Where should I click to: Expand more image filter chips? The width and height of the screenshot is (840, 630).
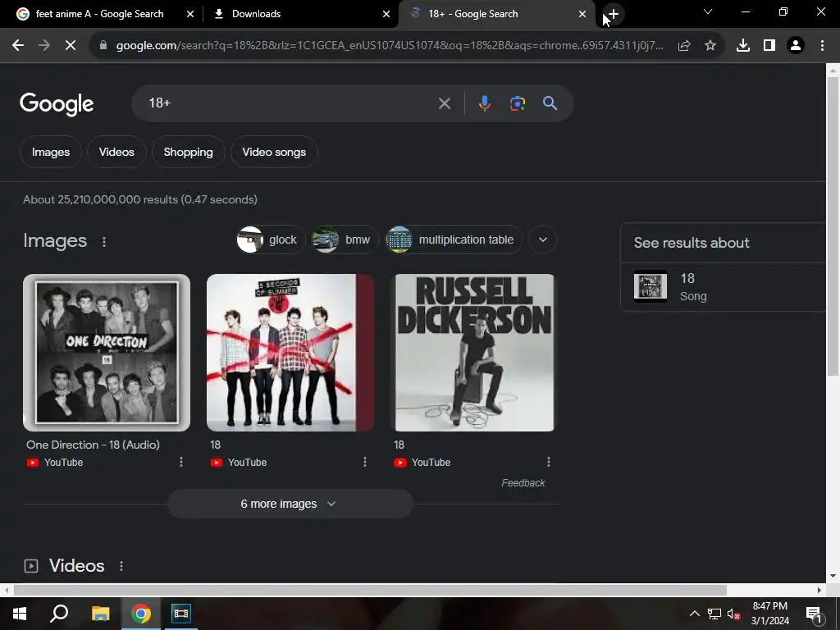543,240
